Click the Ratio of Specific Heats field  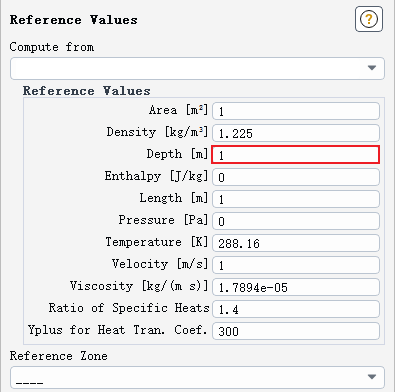296,309
